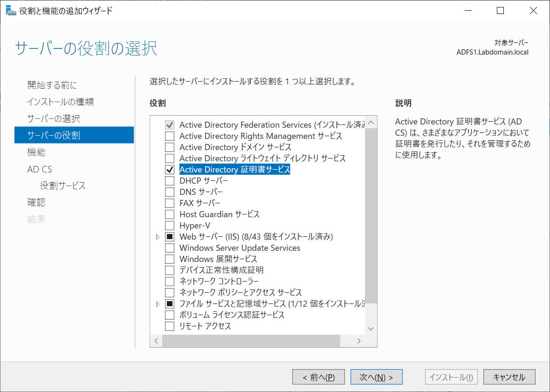Toggle Windows Server Update Services checkbox

point(170,248)
